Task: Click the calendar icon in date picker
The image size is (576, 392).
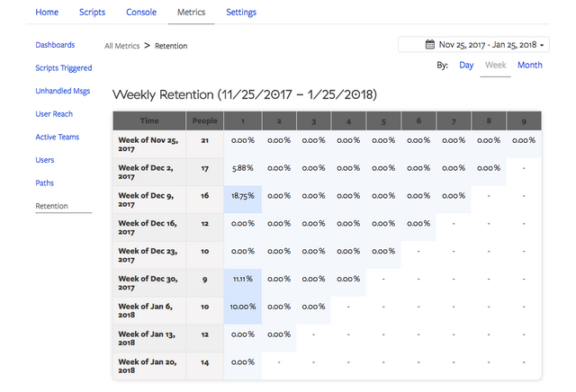Action: 430,45
